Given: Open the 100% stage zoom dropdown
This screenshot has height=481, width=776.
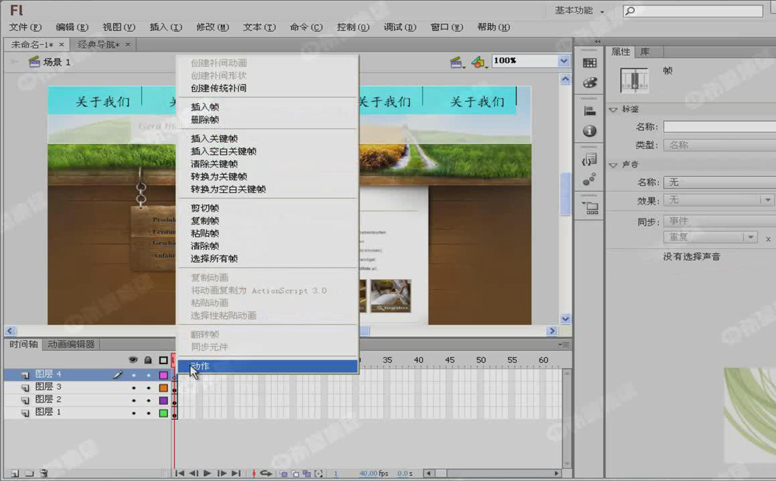Looking at the screenshot, I should click(x=563, y=61).
